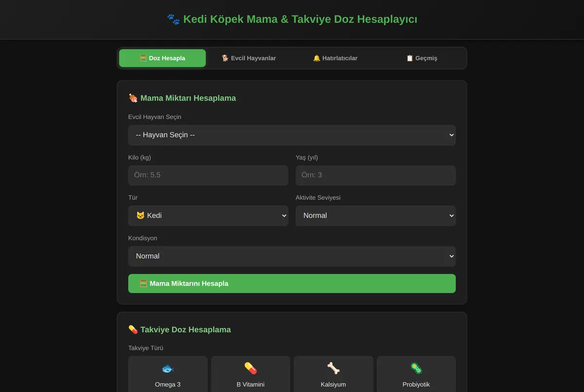Open the Doz Hesapla tab
Image resolution: width=584 pixels, height=392 pixels.
point(163,58)
